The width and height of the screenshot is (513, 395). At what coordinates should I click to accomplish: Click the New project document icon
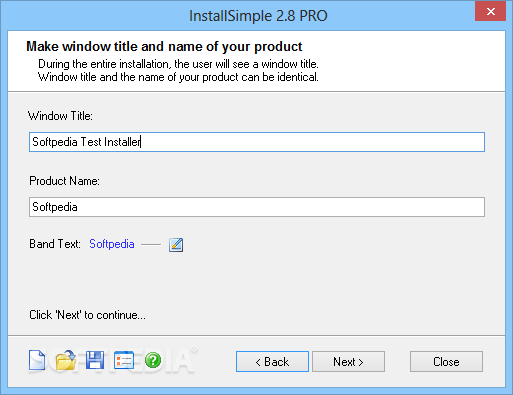(x=37, y=360)
